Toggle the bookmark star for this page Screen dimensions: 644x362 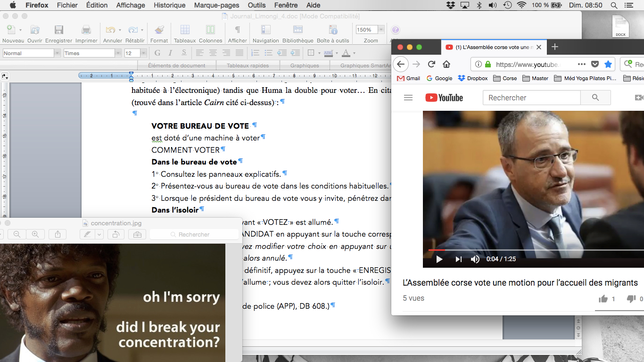608,64
